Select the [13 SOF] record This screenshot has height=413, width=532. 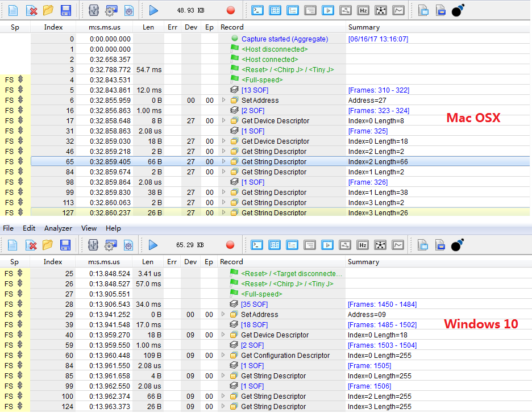pyautogui.click(x=255, y=90)
